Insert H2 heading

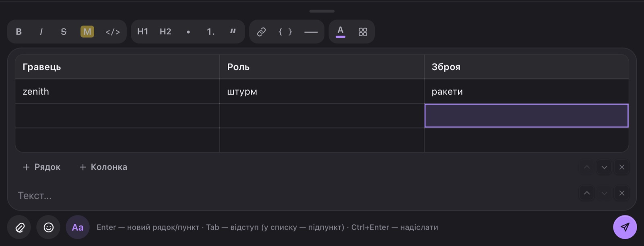pyautogui.click(x=165, y=31)
